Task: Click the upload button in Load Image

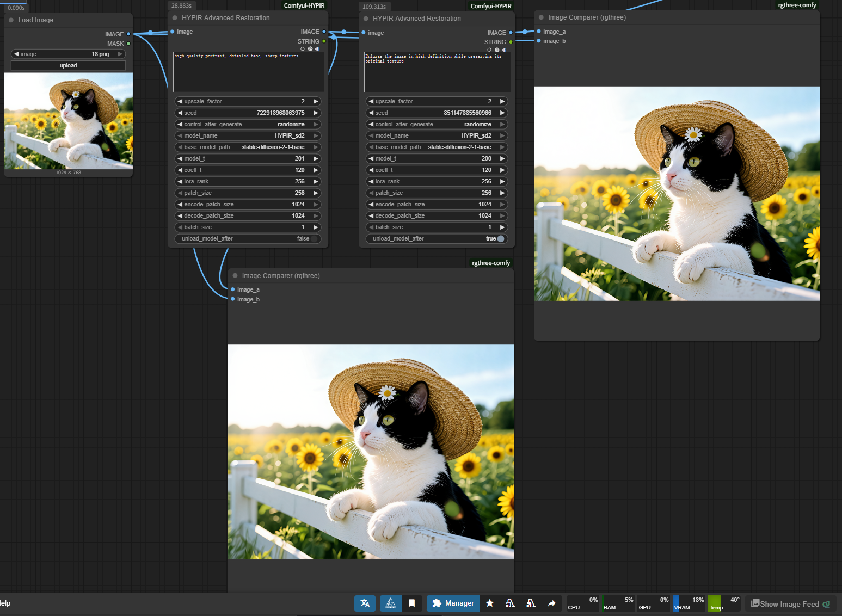Action: pos(68,66)
